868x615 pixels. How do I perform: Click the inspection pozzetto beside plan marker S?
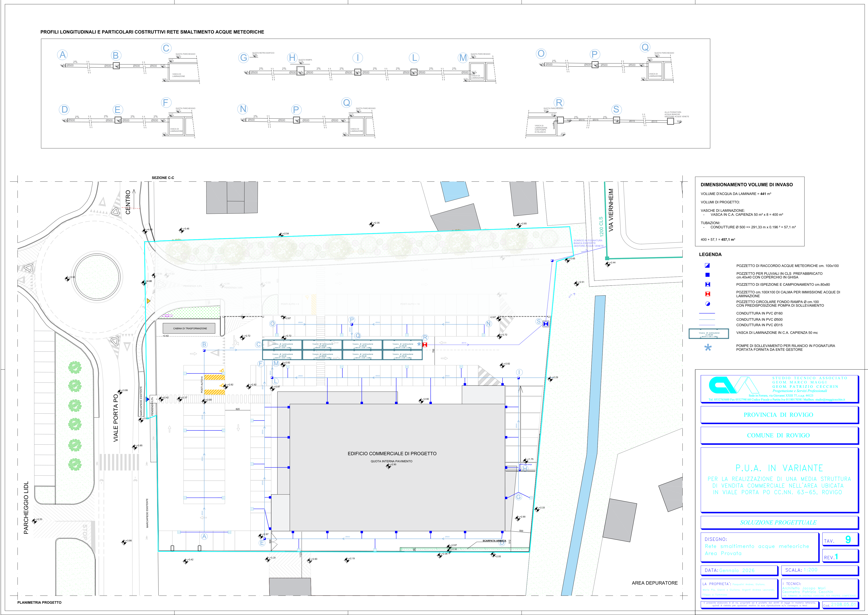tap(546, 324)
